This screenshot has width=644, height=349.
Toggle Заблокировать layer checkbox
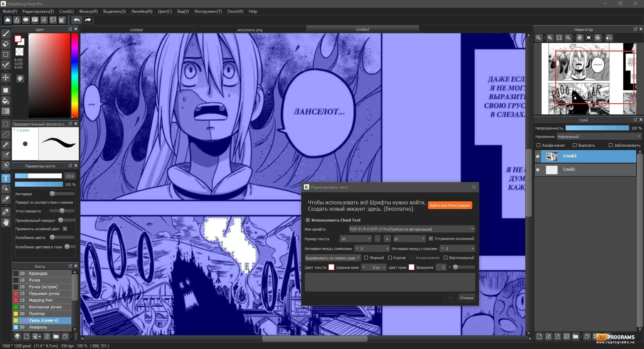tap(610, 145)
